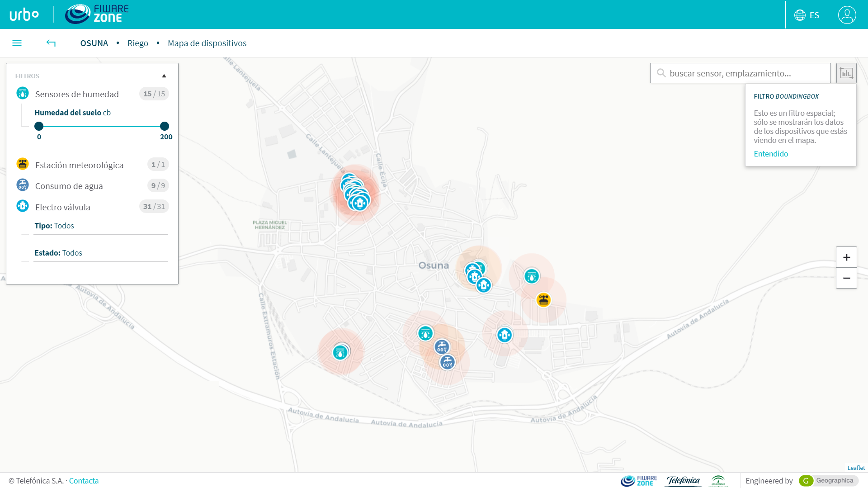868x488 pixels.
Task: Click the FIWARE Zone header logo
Action: coord(97,14)
